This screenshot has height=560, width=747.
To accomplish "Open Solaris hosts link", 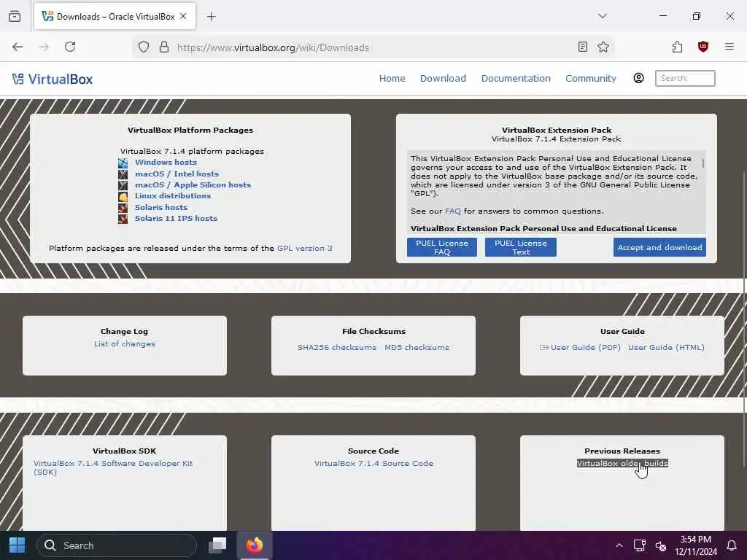I will [x=161, y=207].
